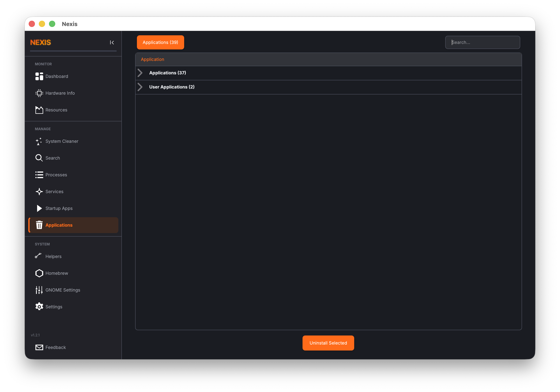Expand the User Applications (2) group
560x392 pixels.
[171, 87]
